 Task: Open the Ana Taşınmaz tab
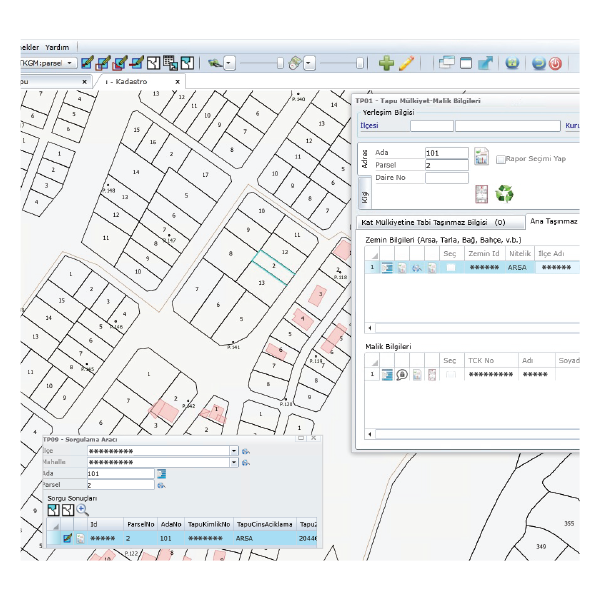coord(553,222)
